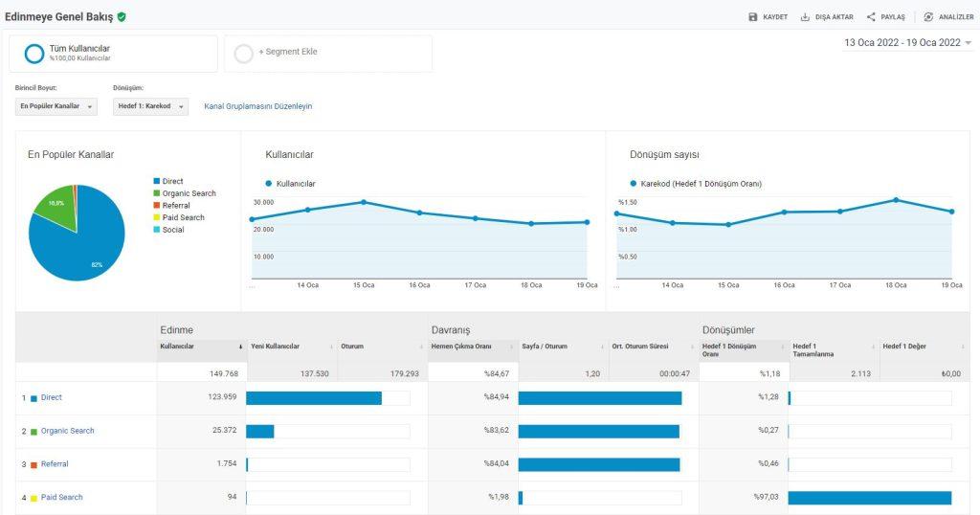The height and width of the screenshot is (515, 980).
Task: Click the Paylaş share icon
Action: pos(871,17)
